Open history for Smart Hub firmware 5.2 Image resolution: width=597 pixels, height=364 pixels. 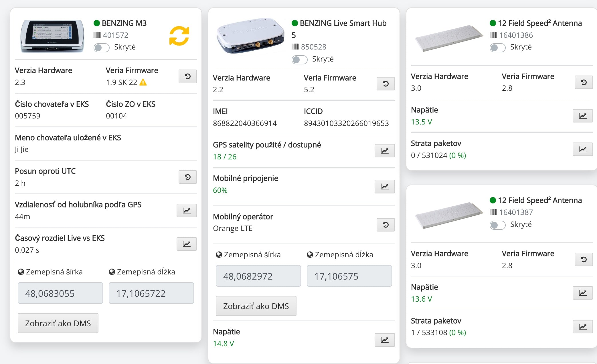(x=386, y=84)
